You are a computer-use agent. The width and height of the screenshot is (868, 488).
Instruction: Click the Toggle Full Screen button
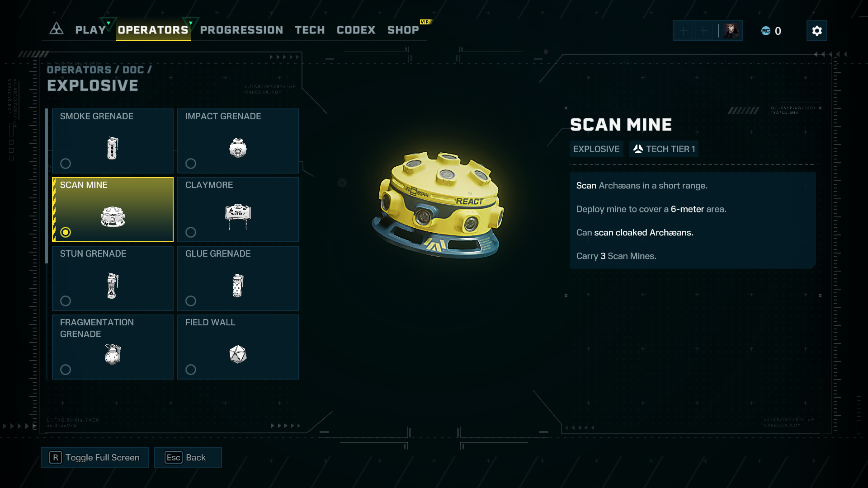click(x=94, y=457)
